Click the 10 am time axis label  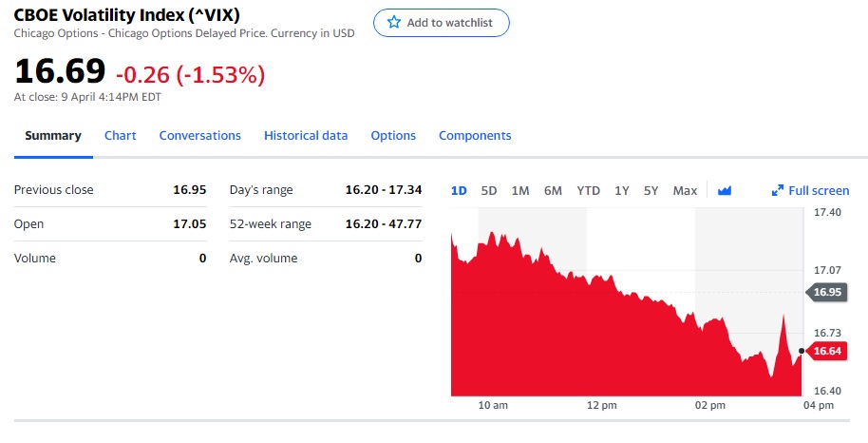click(493, 405)
